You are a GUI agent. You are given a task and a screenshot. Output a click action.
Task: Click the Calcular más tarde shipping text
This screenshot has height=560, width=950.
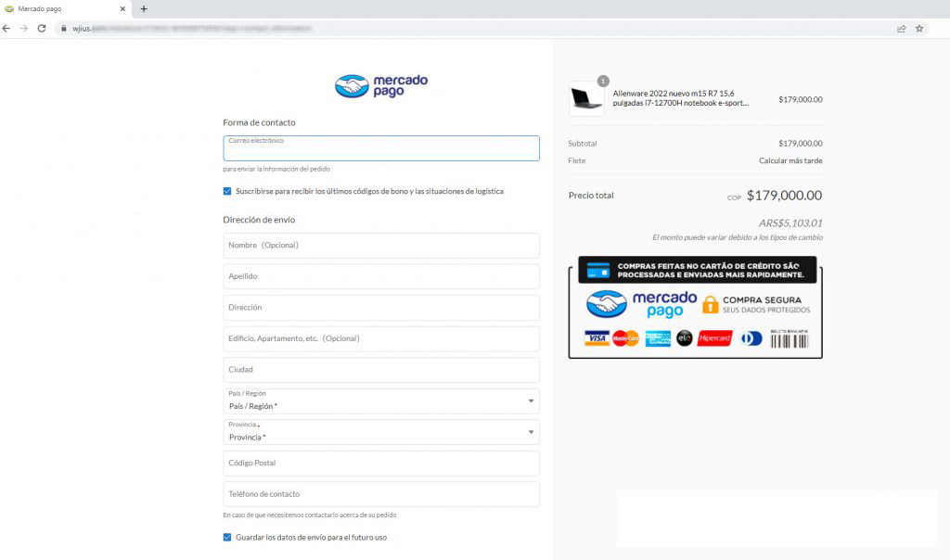(790, 160)
